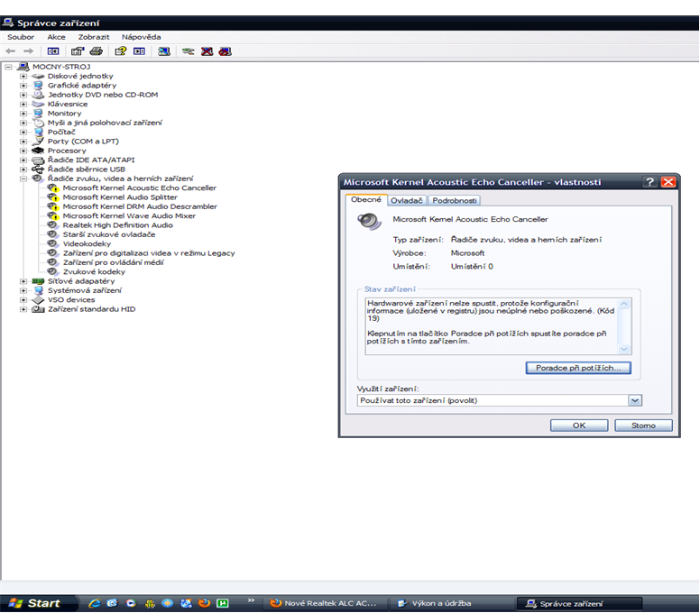
Task: Expand the Síťové adaptéry node
Action: [23, 281]
